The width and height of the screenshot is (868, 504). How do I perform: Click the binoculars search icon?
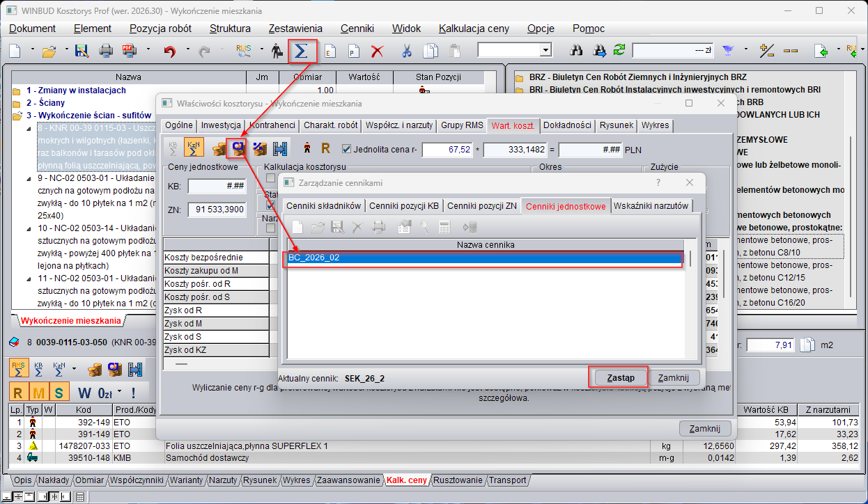[x=577, y=51]
